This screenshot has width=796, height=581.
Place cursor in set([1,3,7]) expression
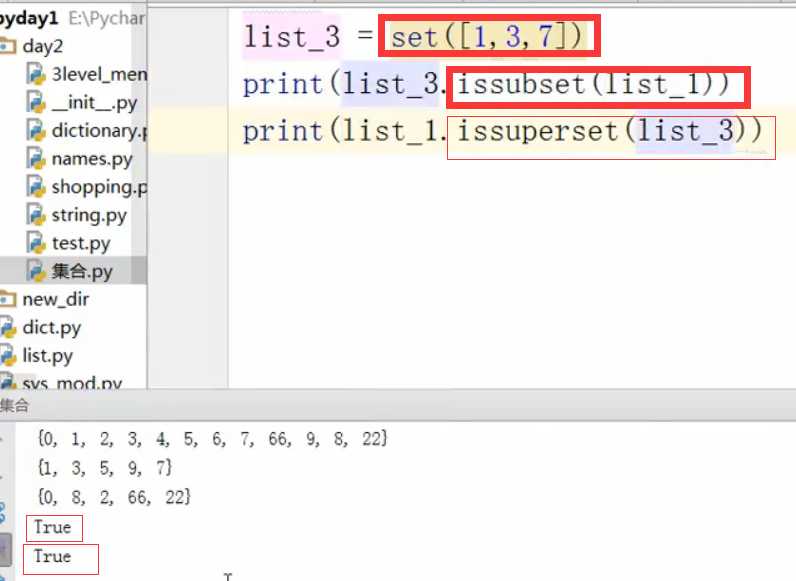[488, 37]
